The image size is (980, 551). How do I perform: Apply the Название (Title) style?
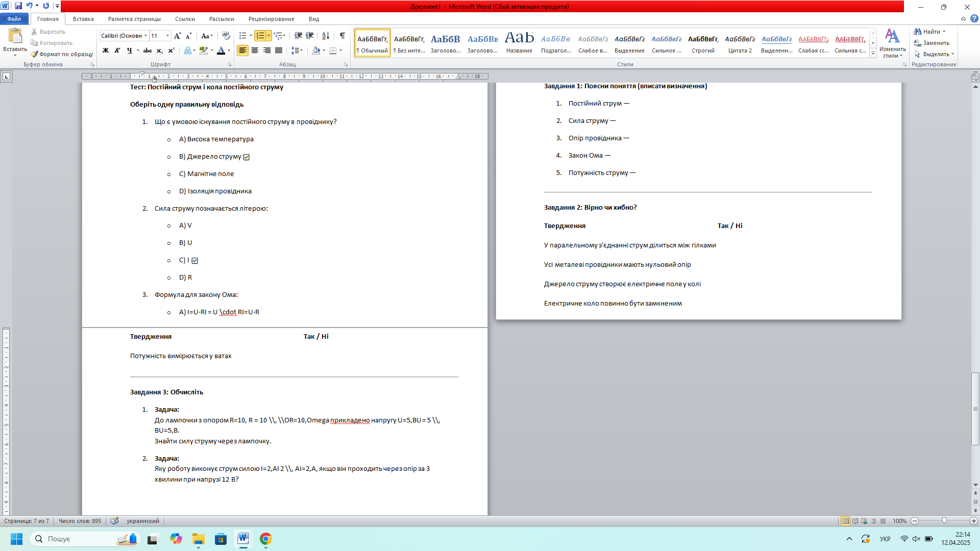[x=519, y=43]
